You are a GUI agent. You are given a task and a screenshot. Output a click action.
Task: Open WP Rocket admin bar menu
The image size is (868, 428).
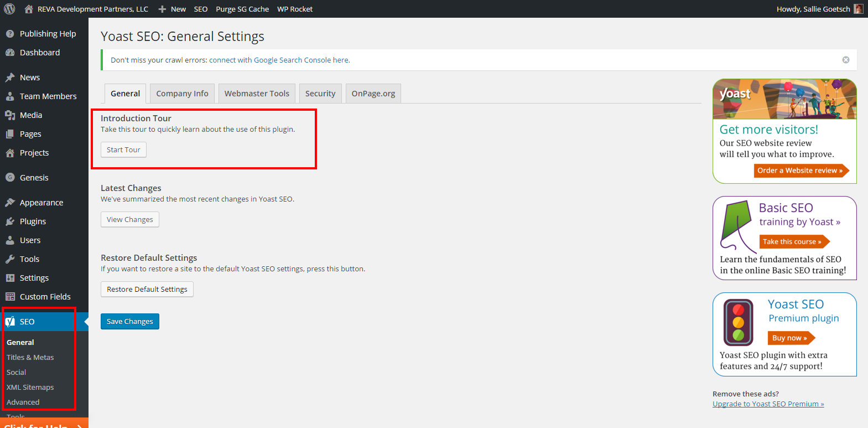point(295,9)
